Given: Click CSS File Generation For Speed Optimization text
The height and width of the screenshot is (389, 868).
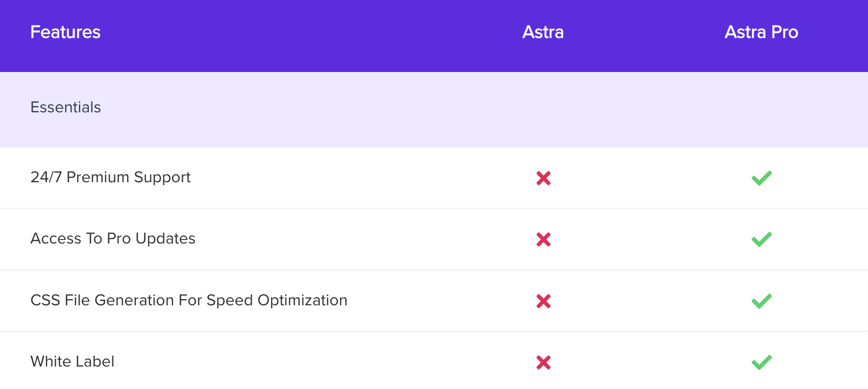Looking at the screenshot, I should 189,300.
